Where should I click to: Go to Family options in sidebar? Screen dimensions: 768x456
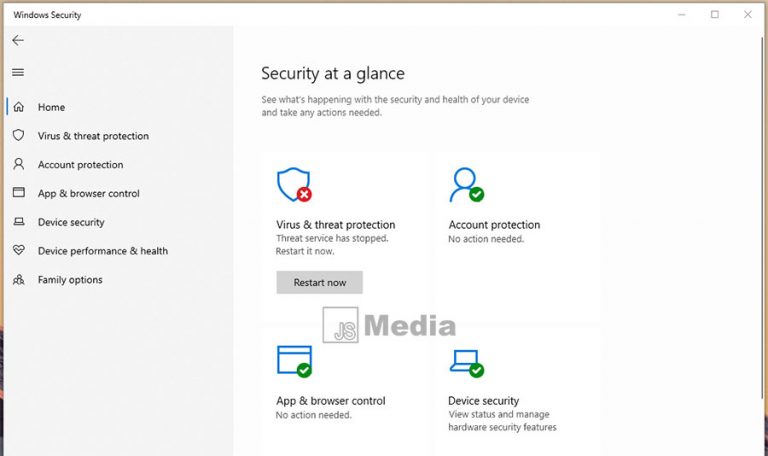click(x=70, y=280)
